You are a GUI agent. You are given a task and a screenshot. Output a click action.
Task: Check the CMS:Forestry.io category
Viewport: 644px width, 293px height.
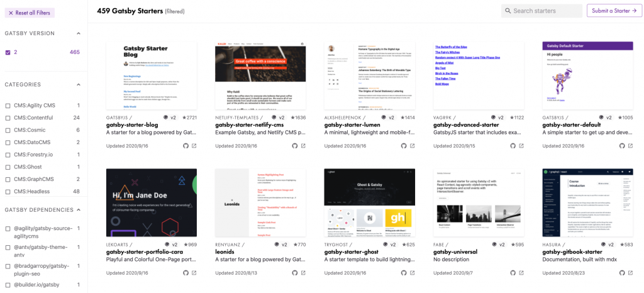click(x=8, y=155)
